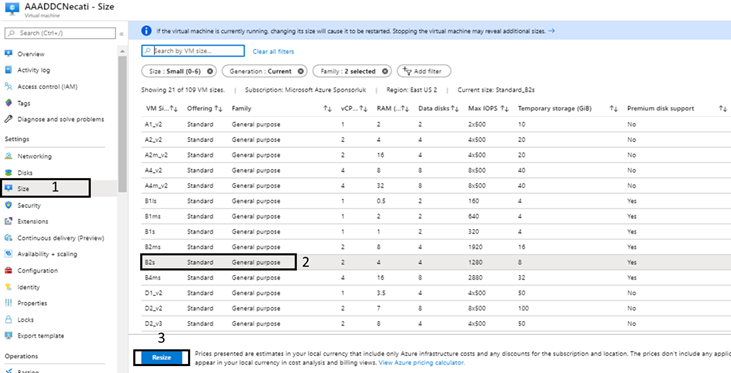The height and width of the screenshot is (373, 731).
Task: Click the Networking icon under Settings
Action: point(8,156)
